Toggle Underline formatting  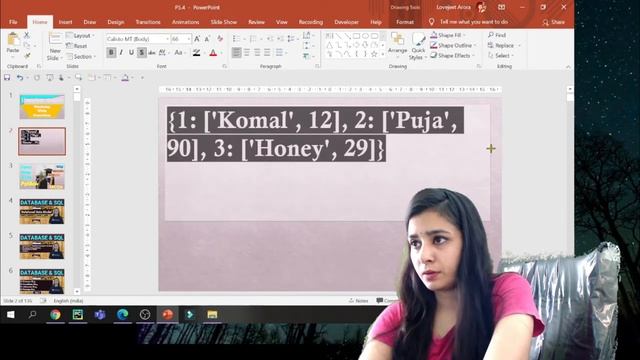131,53
